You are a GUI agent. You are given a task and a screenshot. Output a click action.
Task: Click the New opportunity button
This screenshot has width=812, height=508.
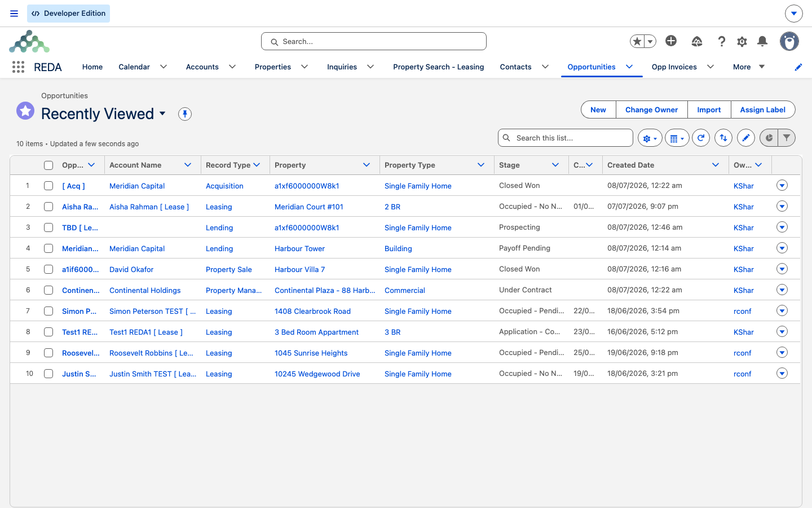pyautogui.click(x=598, y=110)
